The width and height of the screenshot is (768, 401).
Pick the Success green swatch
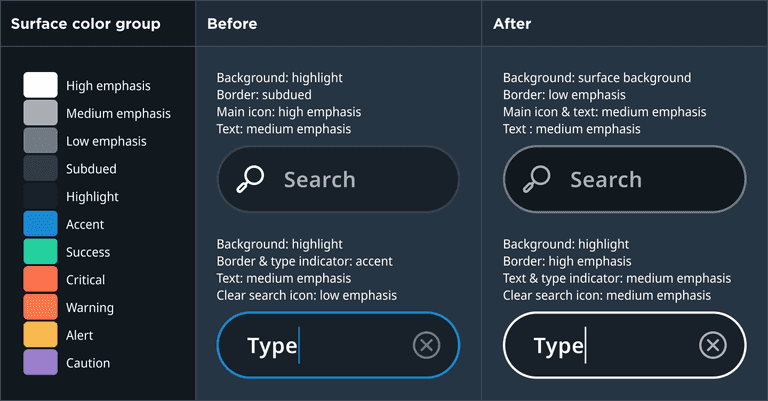(40, 252)
